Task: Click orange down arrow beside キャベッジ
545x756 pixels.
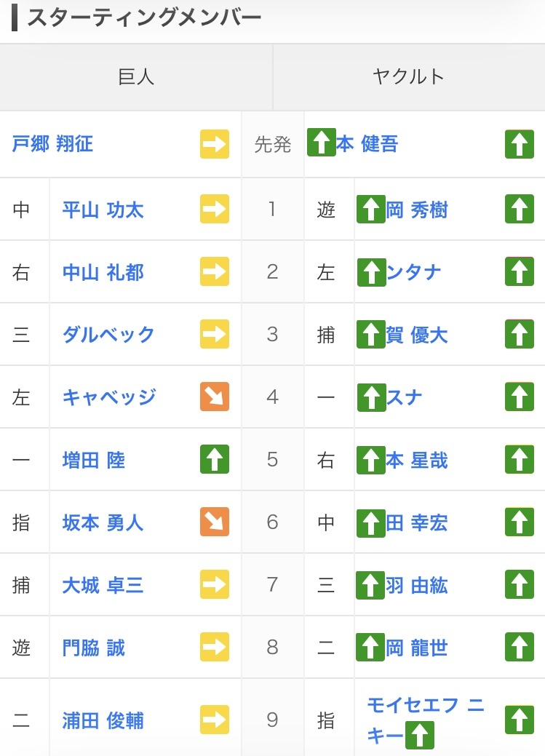Action: point(215,397)
